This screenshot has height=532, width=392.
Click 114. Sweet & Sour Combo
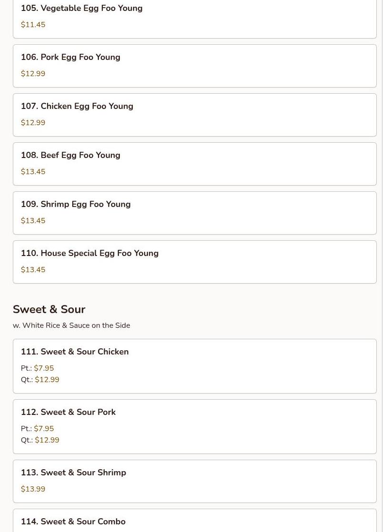tap(73, 522)
